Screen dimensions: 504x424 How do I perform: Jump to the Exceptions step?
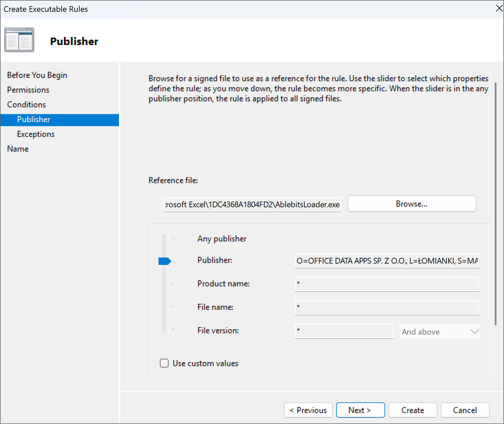36,134
